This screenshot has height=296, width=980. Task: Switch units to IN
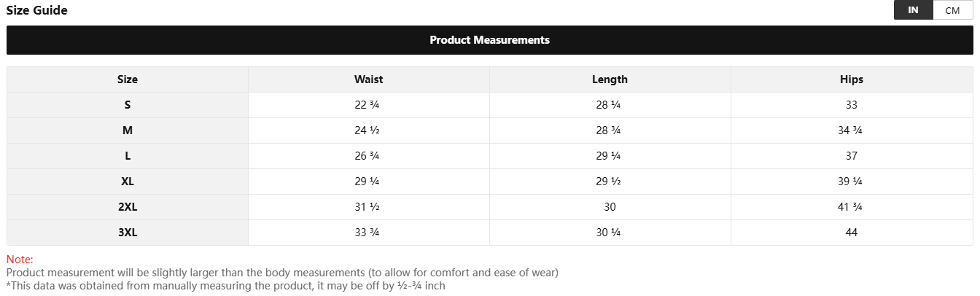coord(913,10)
